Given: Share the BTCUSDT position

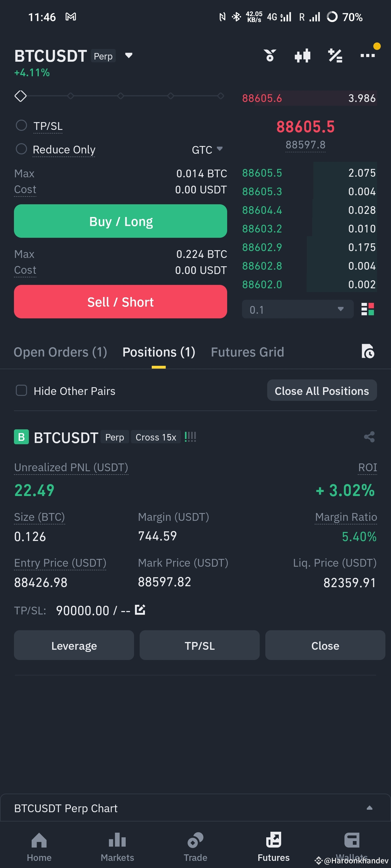Looking at the screenshot, I should (x=369, y=437).
